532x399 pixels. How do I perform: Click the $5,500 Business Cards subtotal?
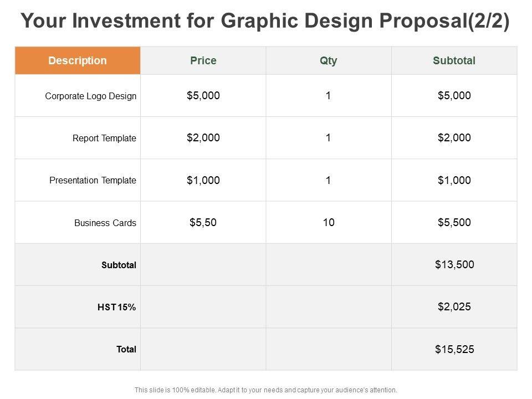click(454, 222)
